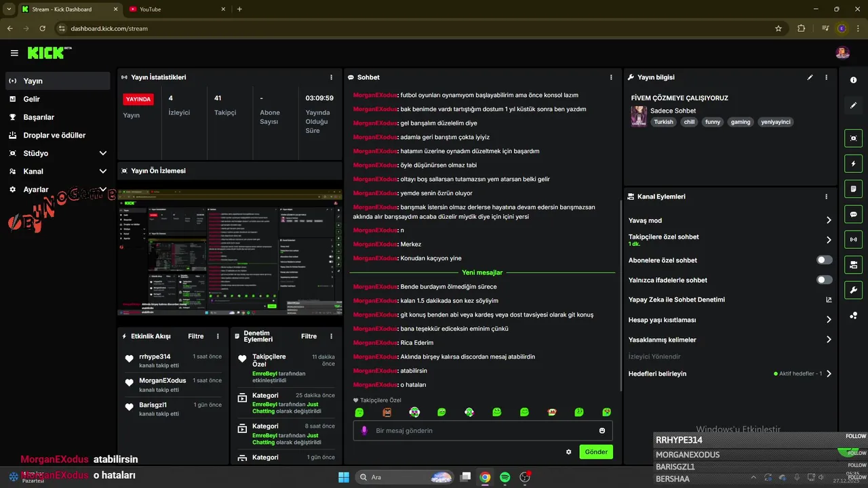Click the info icon in right sidebar
The height and width of the screenshot is (488, 868).
pyautogui.click(x=854, y=80)
